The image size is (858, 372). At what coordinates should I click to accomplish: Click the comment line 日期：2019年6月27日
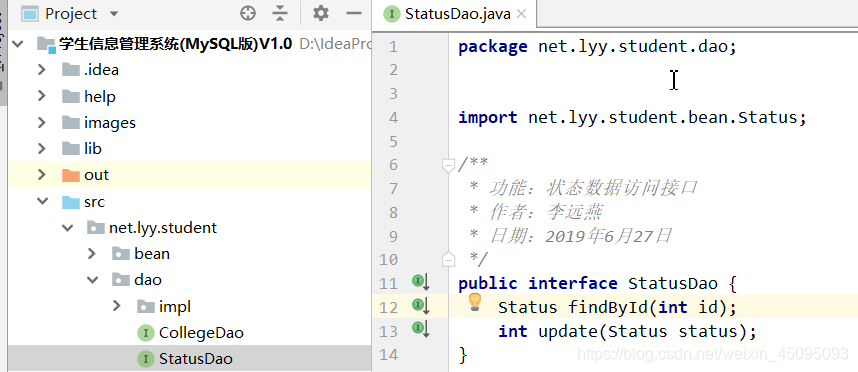[570, 236]
